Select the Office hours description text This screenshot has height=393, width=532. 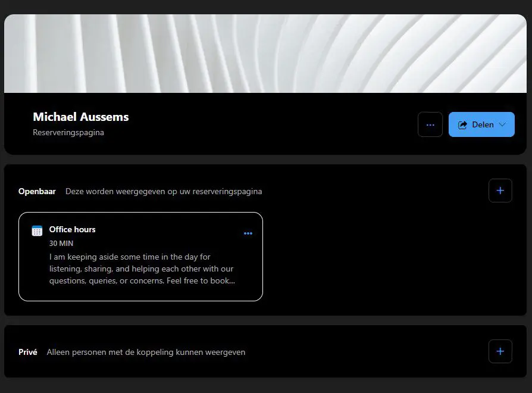pyautogui.click(x=142, y=269)
